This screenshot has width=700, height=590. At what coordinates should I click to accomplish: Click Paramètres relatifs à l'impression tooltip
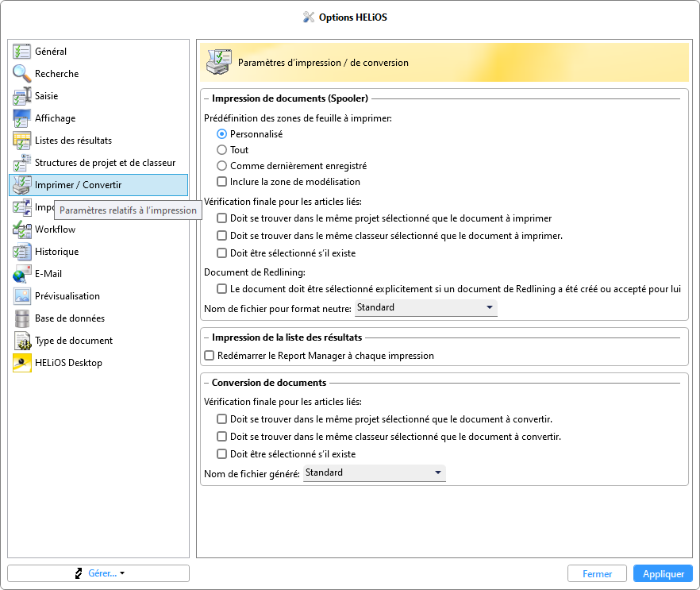click(x=128, y=210)
